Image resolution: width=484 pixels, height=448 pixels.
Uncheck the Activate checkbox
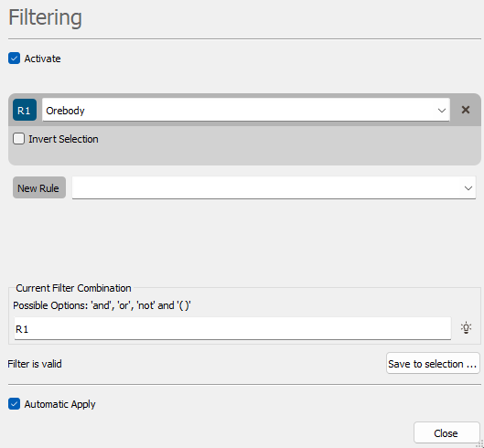[x=15, y=59]
